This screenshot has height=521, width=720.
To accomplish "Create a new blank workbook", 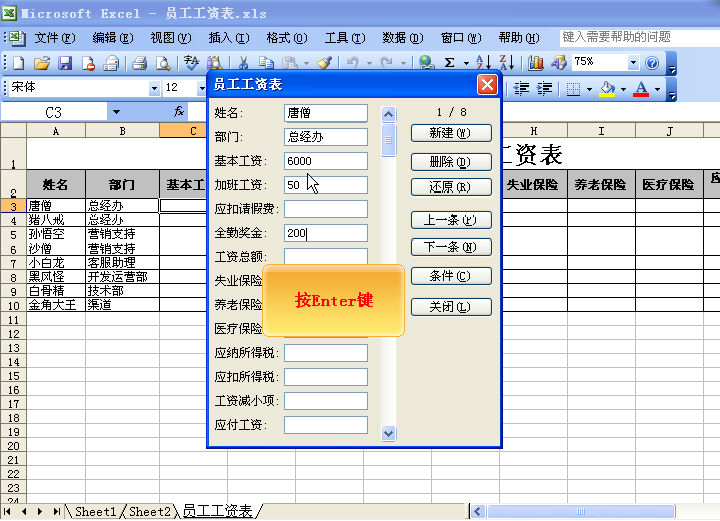I will 18,63.
